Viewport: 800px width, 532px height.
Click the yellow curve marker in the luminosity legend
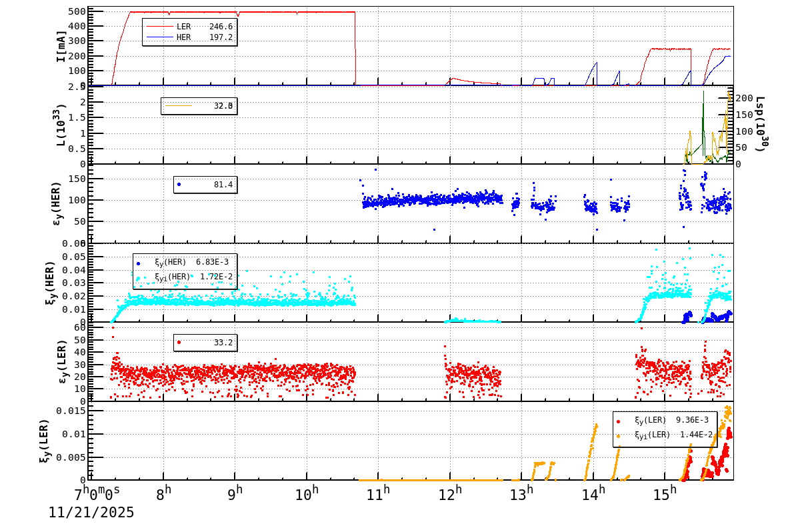pyautogui.click(x=179, y=105)
